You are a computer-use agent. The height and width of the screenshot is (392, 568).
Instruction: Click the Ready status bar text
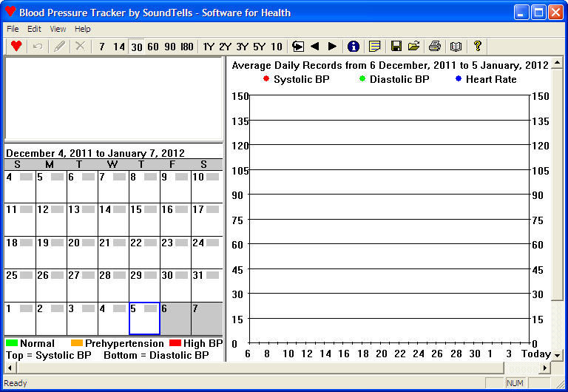[16, 383]
